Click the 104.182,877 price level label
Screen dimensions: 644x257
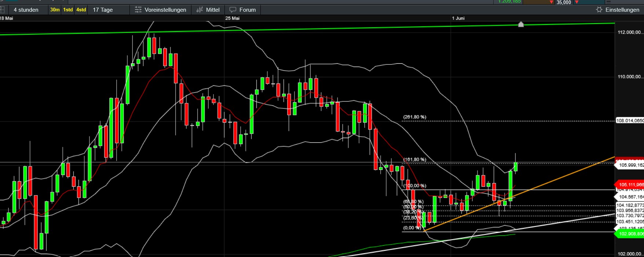tap(630, 205)
